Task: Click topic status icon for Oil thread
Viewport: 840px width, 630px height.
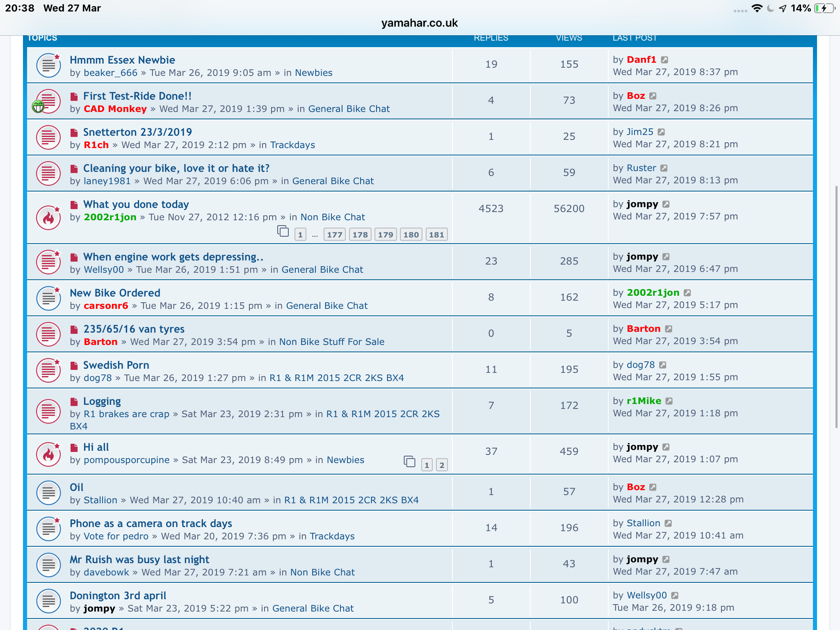Action: pos(48,493)
